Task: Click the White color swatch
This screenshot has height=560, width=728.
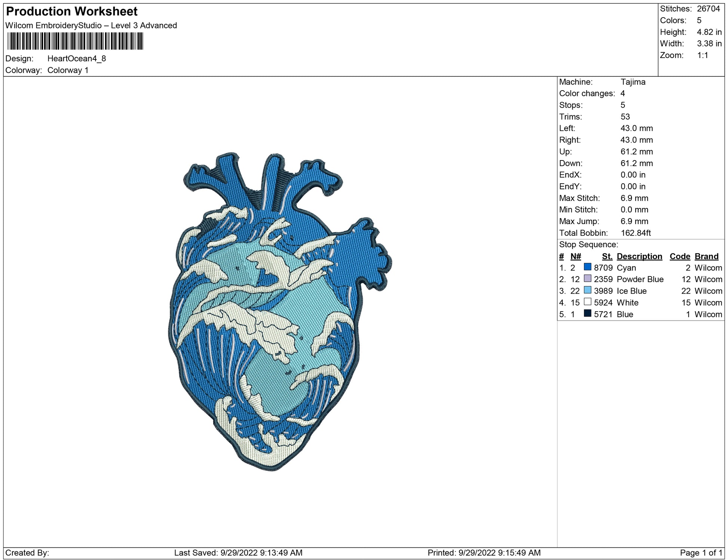Action: click(x=587, y=302)
